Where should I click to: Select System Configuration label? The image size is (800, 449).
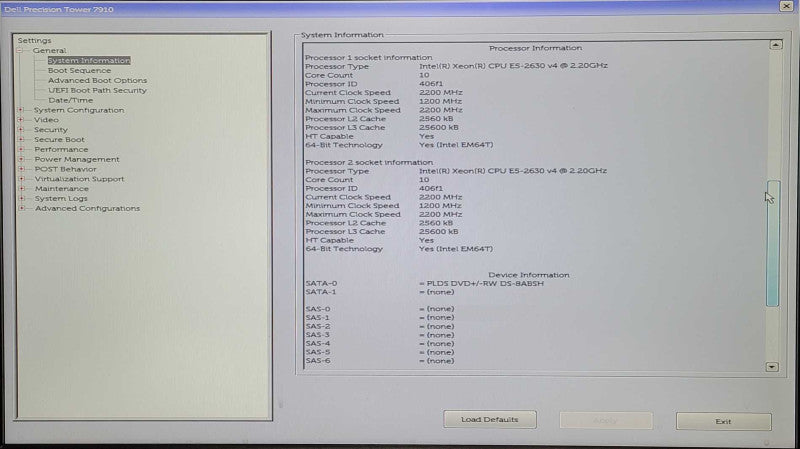pyautogui.click(x=79, y=110)
